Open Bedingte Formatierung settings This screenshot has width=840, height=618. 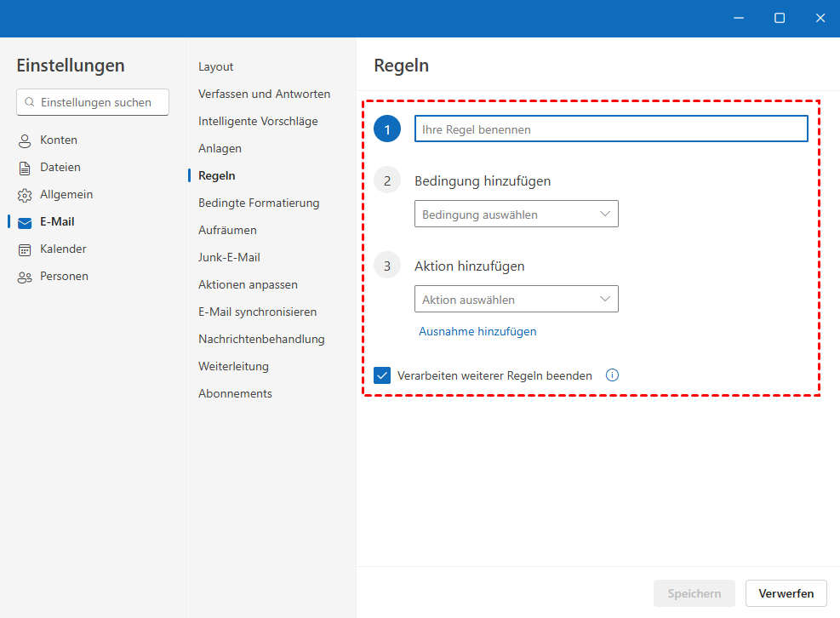(259, 203)
